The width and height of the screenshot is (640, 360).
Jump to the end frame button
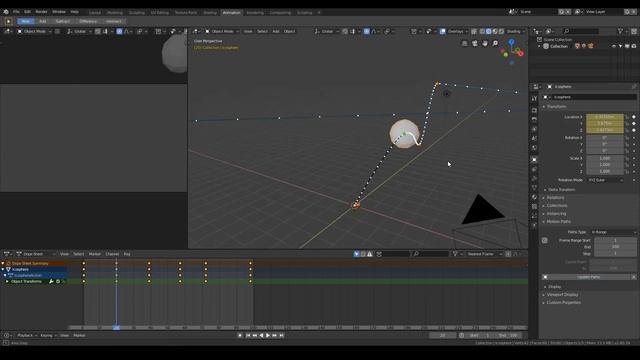pyautogui.click(x=282, y=336)
